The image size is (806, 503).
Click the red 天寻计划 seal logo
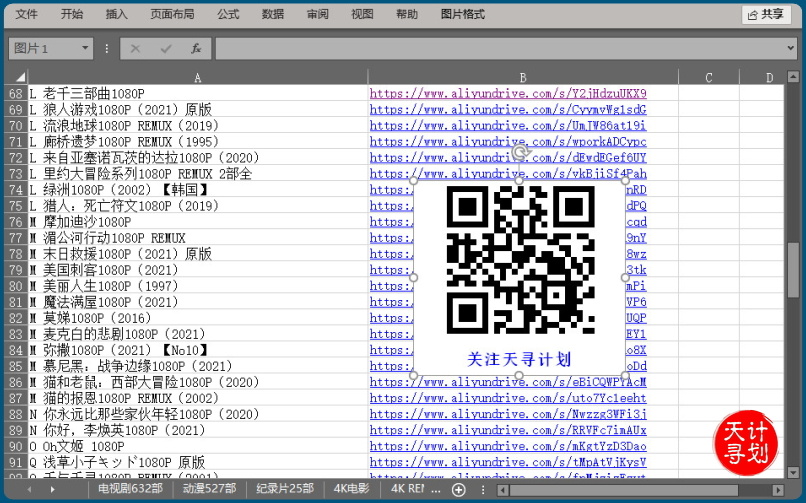pos(746,441)
